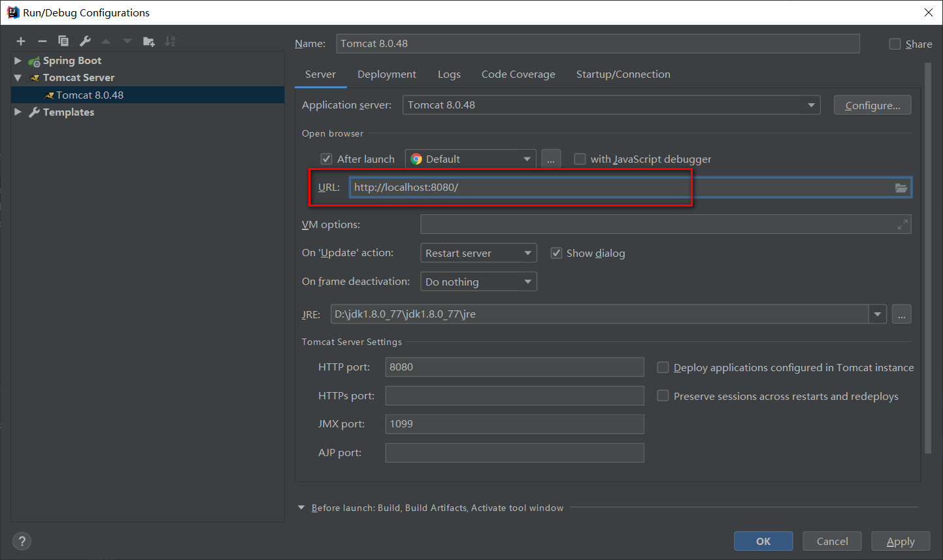Click the Configure... button
This screenshot has height=560, width=943.
click(872, 105)
